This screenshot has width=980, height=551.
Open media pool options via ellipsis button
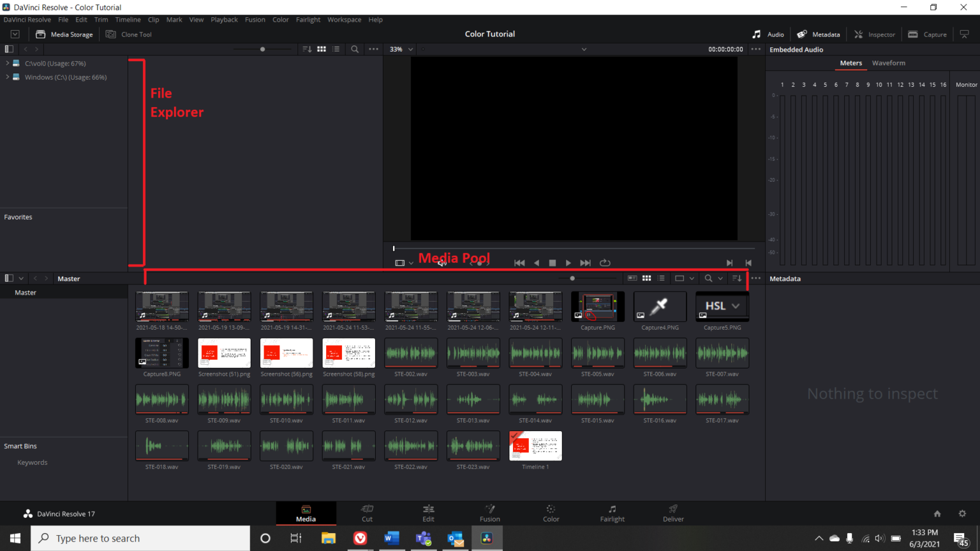pos(755,278)
